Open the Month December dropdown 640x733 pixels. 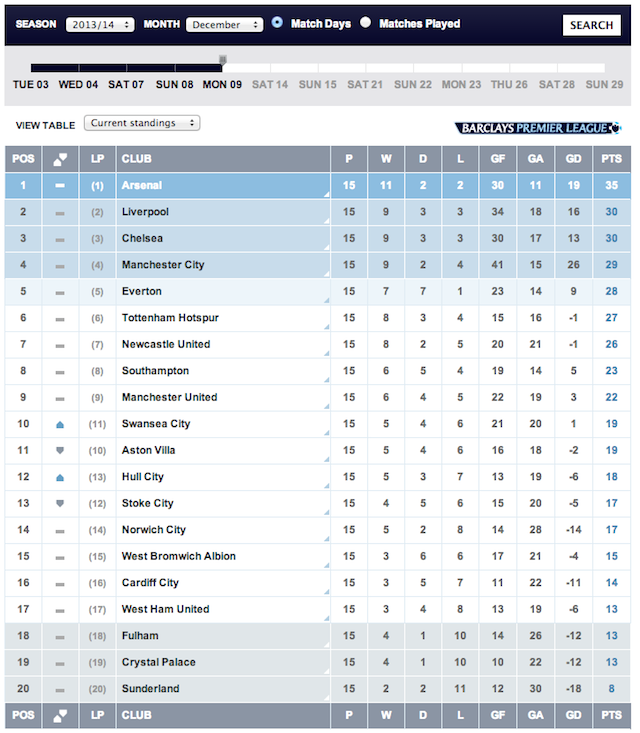pos(224,24)
